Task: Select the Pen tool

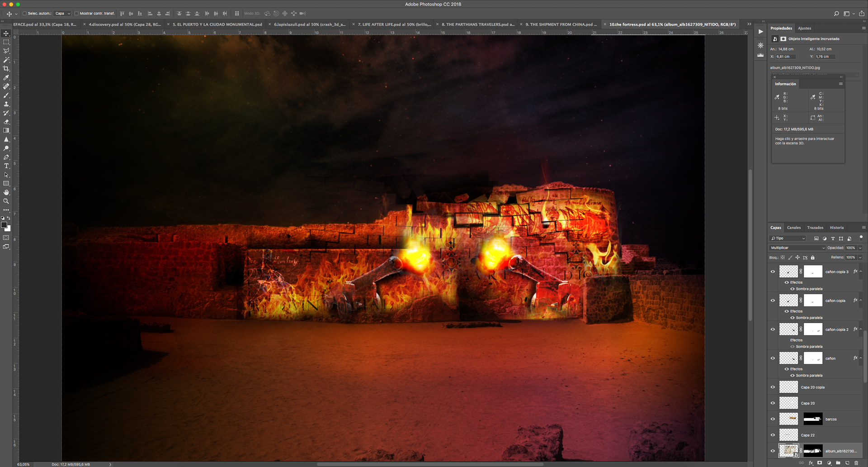Action: [6, 157]
